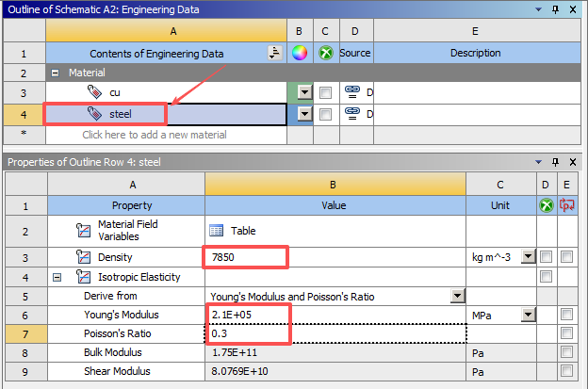Select column B header in Properties table

tap(335, 185)
